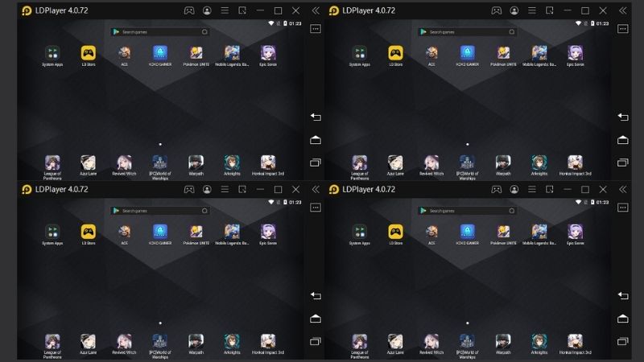The height and width of the screenshot is (362, 644).
Task: Click search magnifier in top-right search bar
Action: tap(512, 31)
